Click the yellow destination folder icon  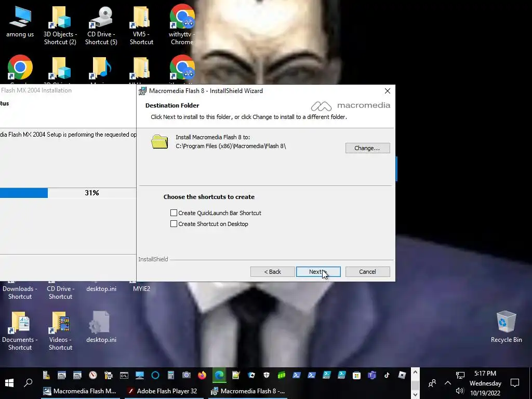[159, 142]
